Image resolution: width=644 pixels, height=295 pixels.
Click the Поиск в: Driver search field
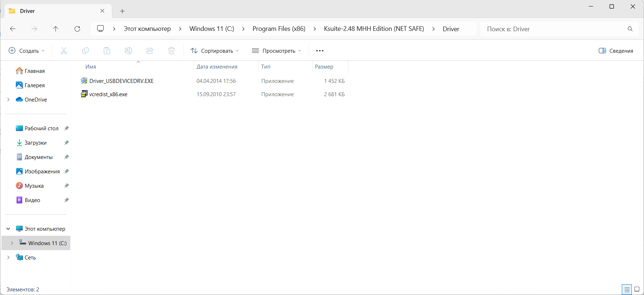[x=553, y=29]
